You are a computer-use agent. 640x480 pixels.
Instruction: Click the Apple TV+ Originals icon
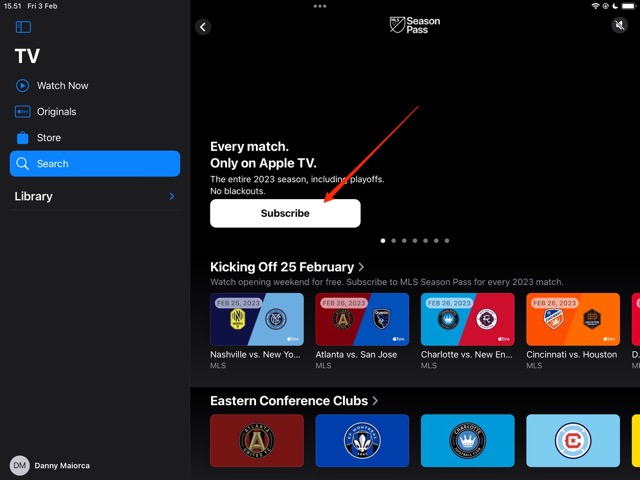[22, 111]
